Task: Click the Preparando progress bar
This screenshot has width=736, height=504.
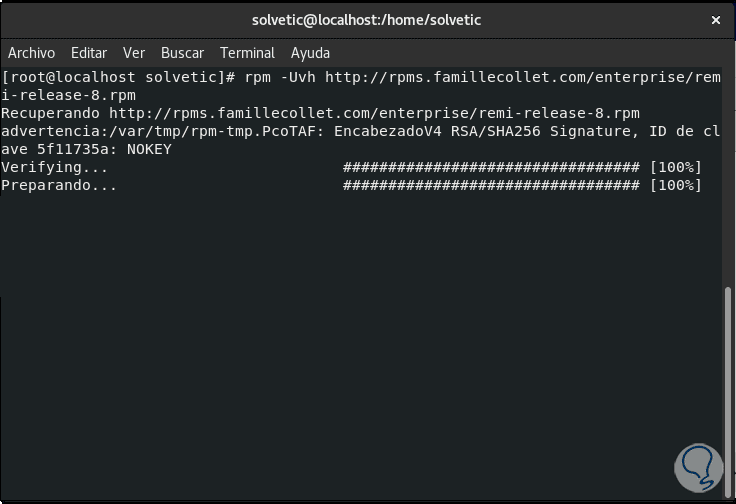Action: click(491, 185)
